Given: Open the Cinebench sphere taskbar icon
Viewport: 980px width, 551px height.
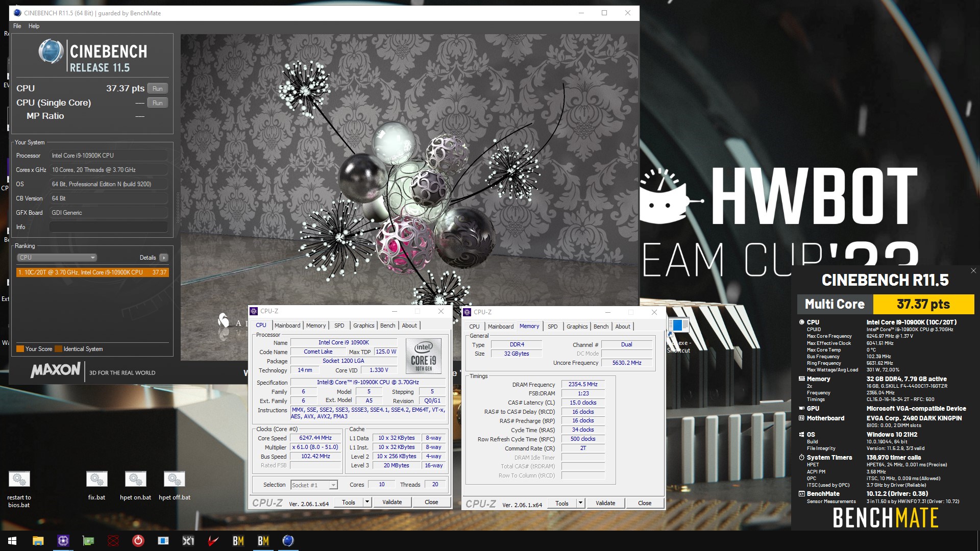Looking at the screenshot, I should coord(288,541).
